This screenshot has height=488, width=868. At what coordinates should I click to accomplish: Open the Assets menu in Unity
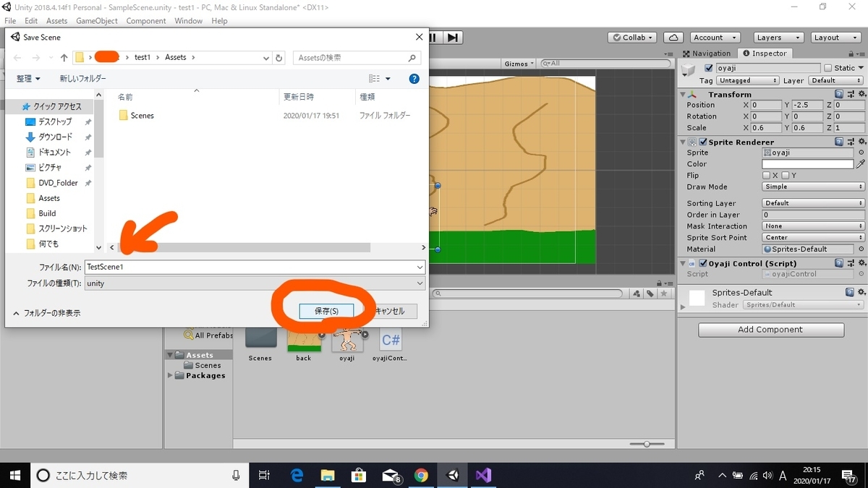coord(57,21)
